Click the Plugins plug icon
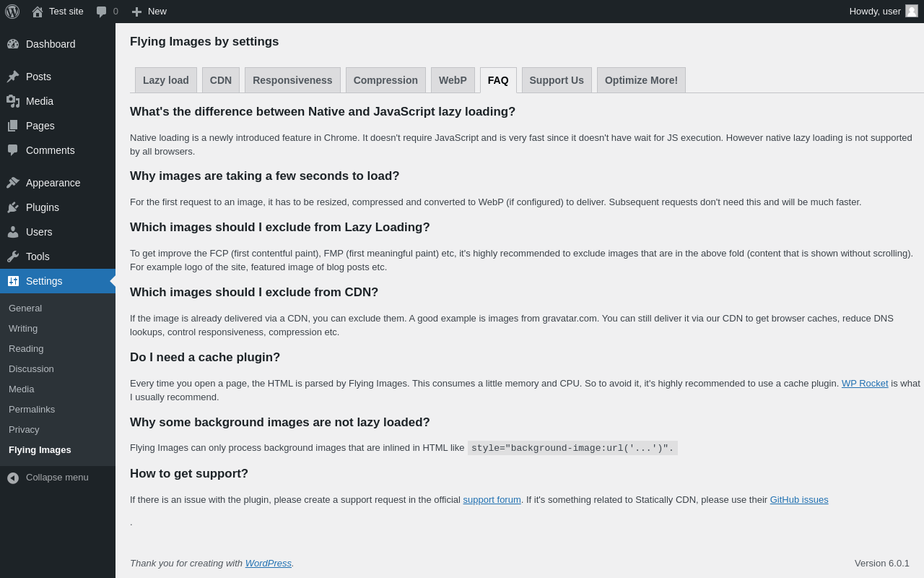Screen dimensions: 924x578 [x=13, y=207]
